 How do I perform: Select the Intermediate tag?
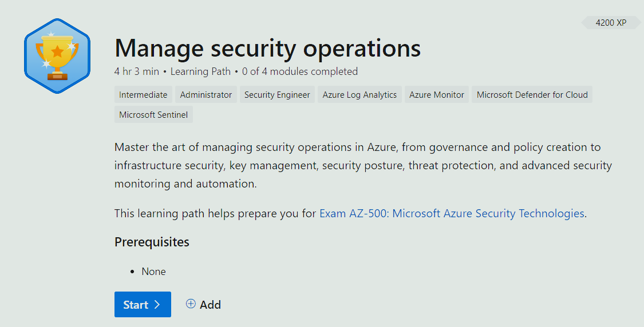(143, 95)
